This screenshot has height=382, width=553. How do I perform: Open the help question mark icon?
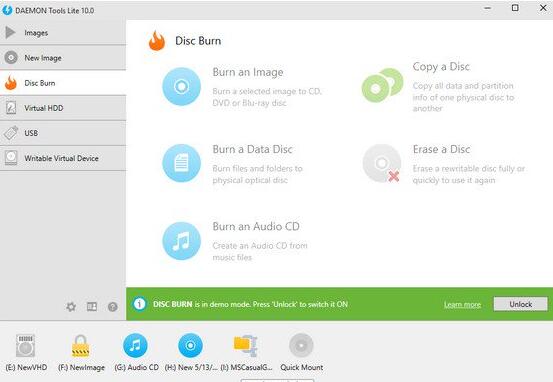click(113, 307)
